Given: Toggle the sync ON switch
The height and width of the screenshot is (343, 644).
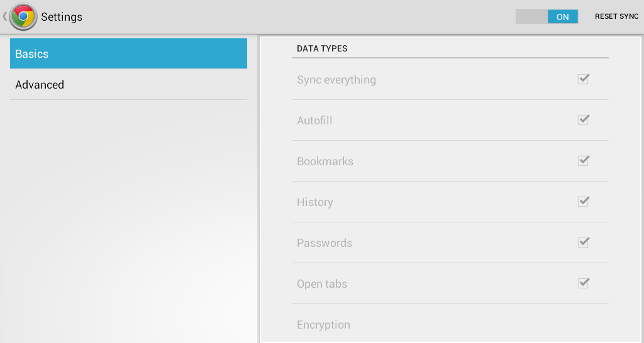Looking at the screenshot, I should [x=547, y=16].
